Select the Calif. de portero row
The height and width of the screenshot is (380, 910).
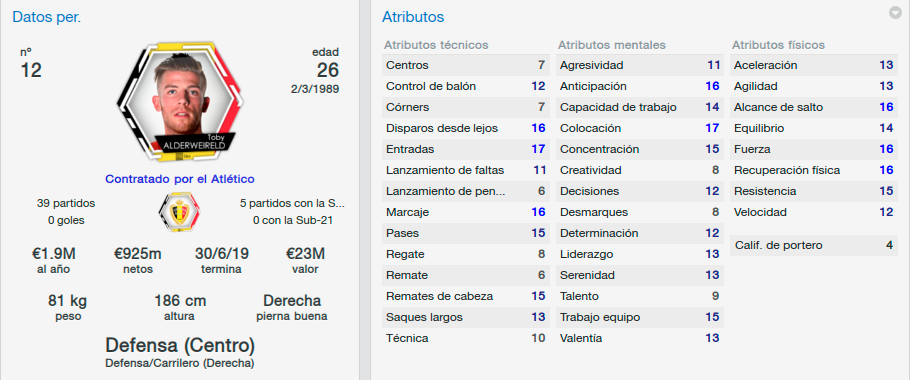pyautogui.click(x=814, y=245)
